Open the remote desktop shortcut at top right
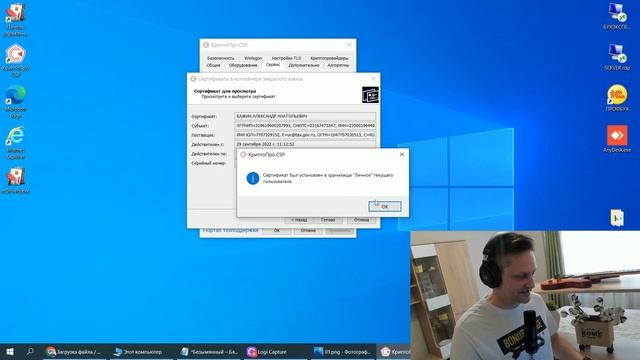The image size is (640, 360). [x=617, y=16]
